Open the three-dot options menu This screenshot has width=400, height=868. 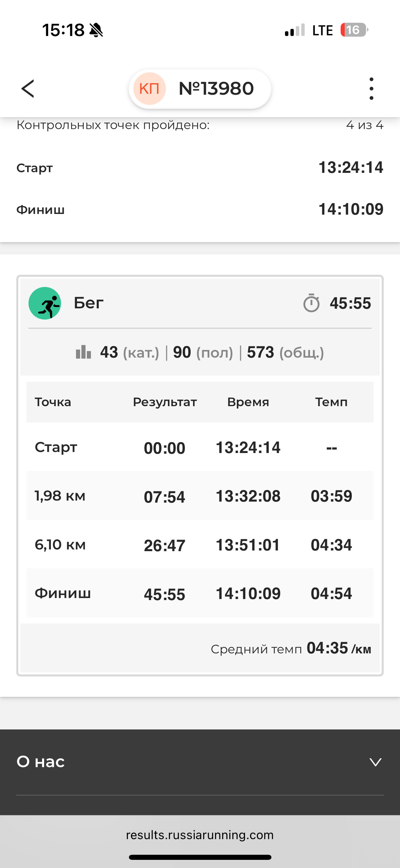coord(372,89)
